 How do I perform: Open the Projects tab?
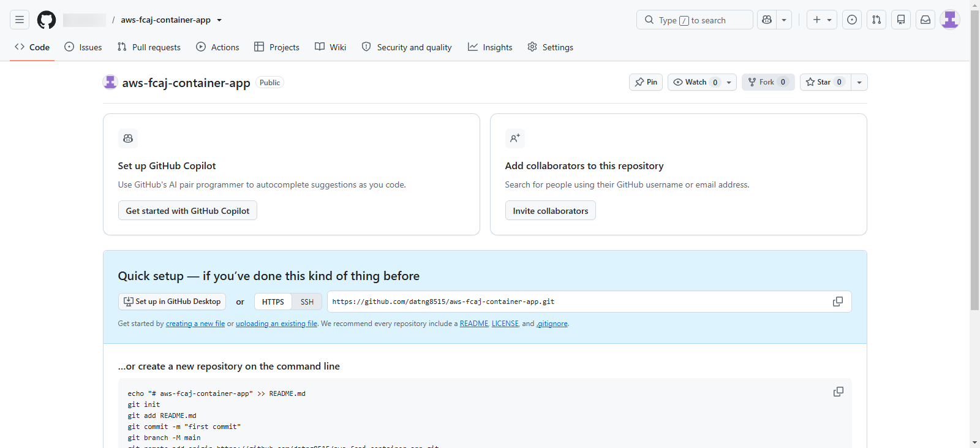pos(277,47)
